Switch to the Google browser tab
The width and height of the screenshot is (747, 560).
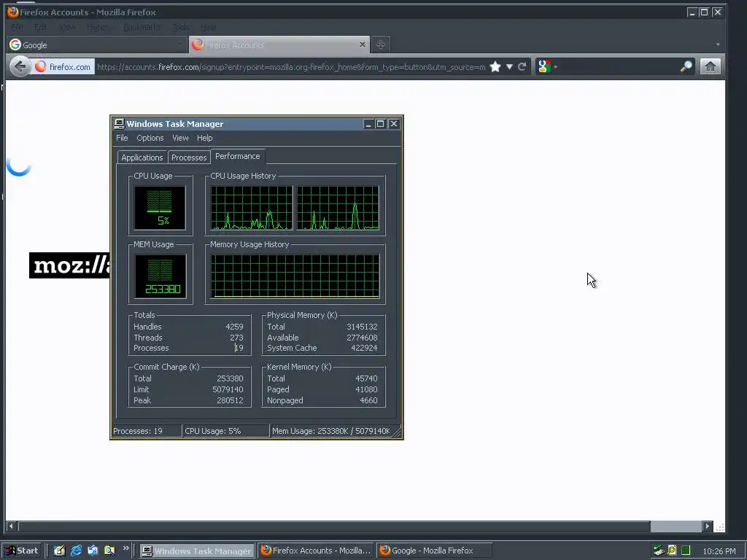(97, 44)
